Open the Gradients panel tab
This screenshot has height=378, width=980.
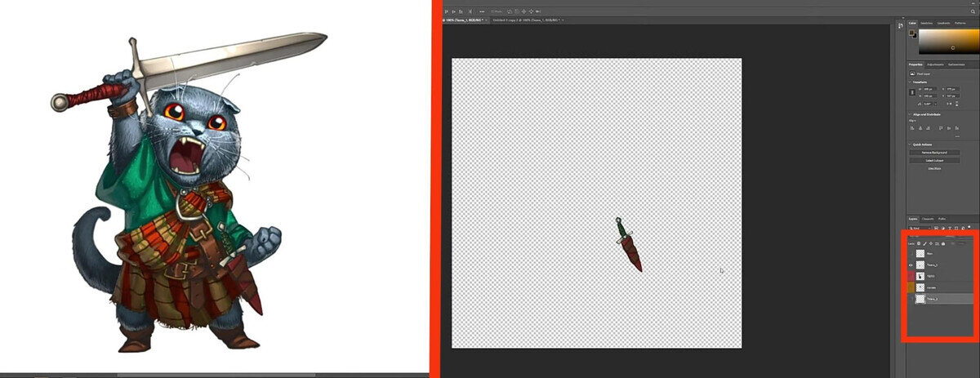943,23
